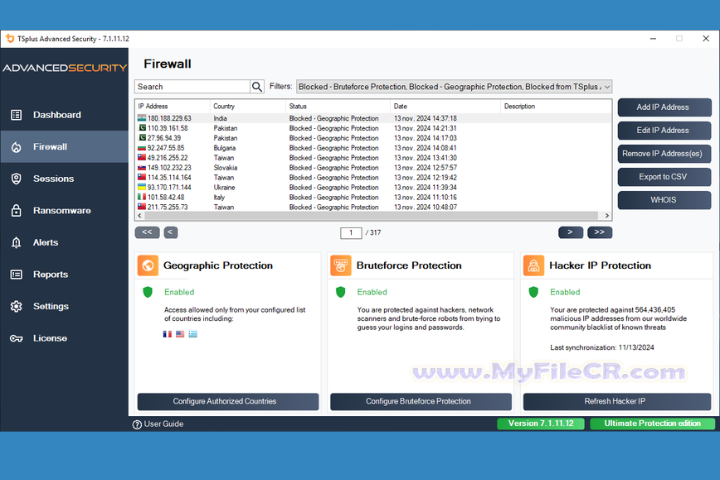Export the list with Export to CSV
Screen dimensions: 720x480
tap(664, 177)
